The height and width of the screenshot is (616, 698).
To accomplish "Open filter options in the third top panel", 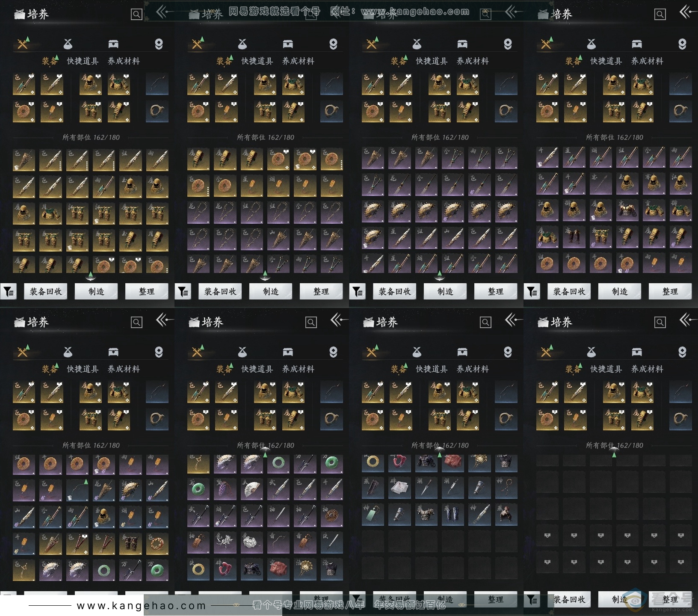I will point(358,291).
